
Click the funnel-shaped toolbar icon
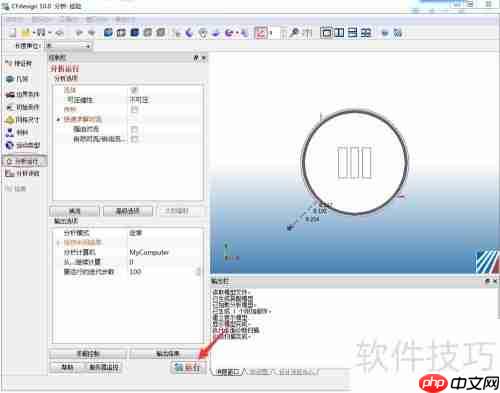click(x=203, y=33)
